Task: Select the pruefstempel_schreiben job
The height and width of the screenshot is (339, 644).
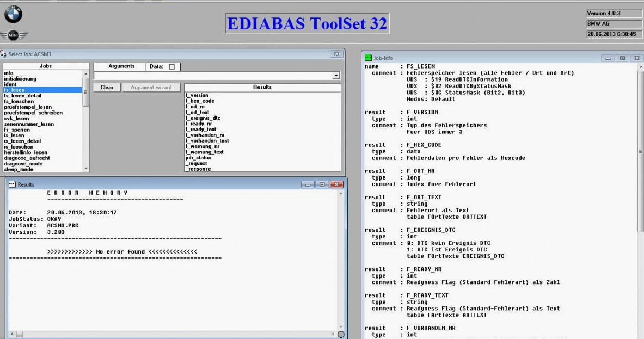Action: (x=33, y=113)
